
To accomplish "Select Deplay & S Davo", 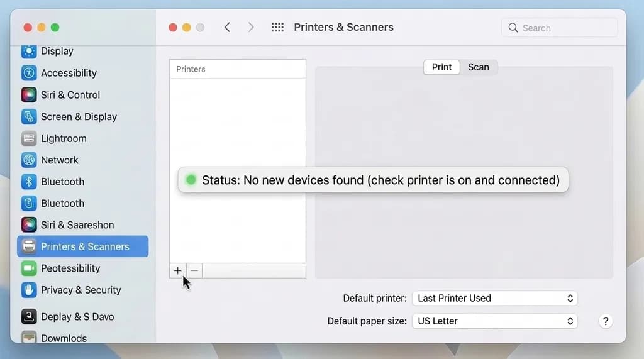I will 82,317.
